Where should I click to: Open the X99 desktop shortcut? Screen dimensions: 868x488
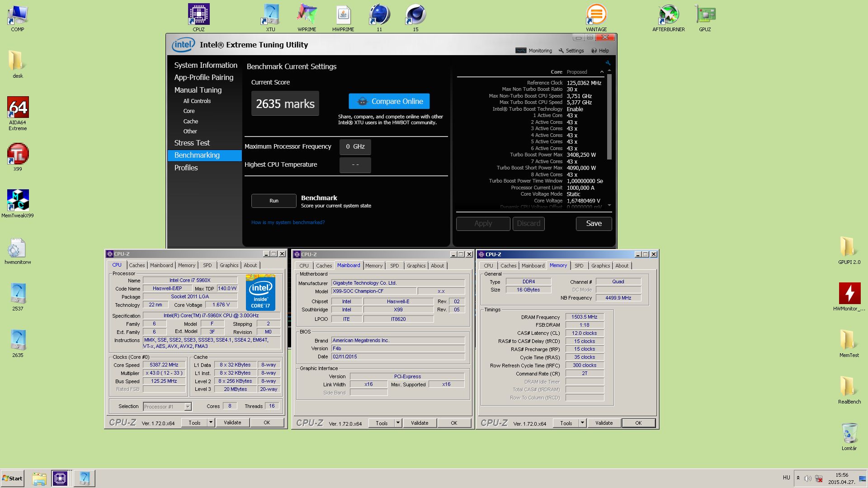pos(18,157)
